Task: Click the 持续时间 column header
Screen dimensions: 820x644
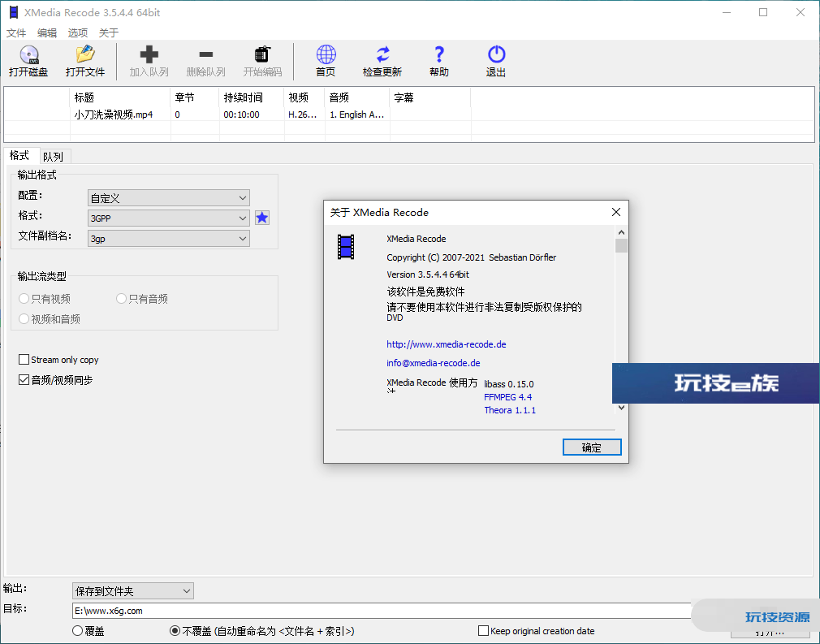Action: (x=252, y=97)
